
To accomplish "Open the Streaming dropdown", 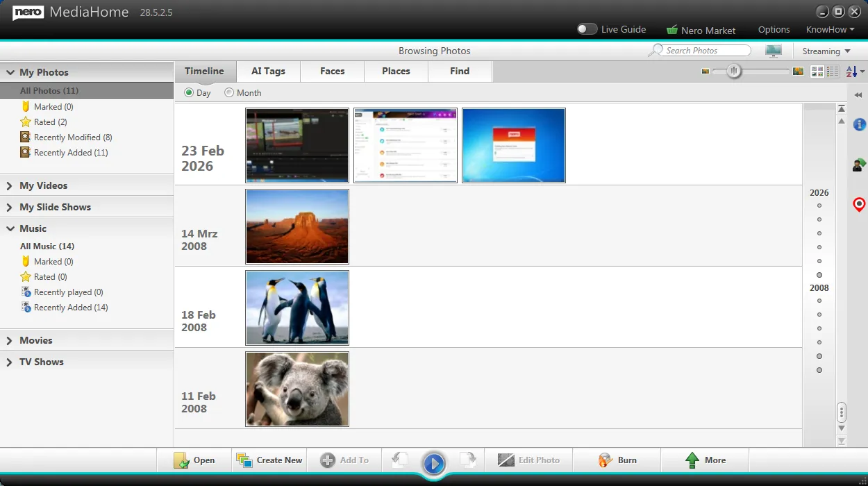I will 826,51.
